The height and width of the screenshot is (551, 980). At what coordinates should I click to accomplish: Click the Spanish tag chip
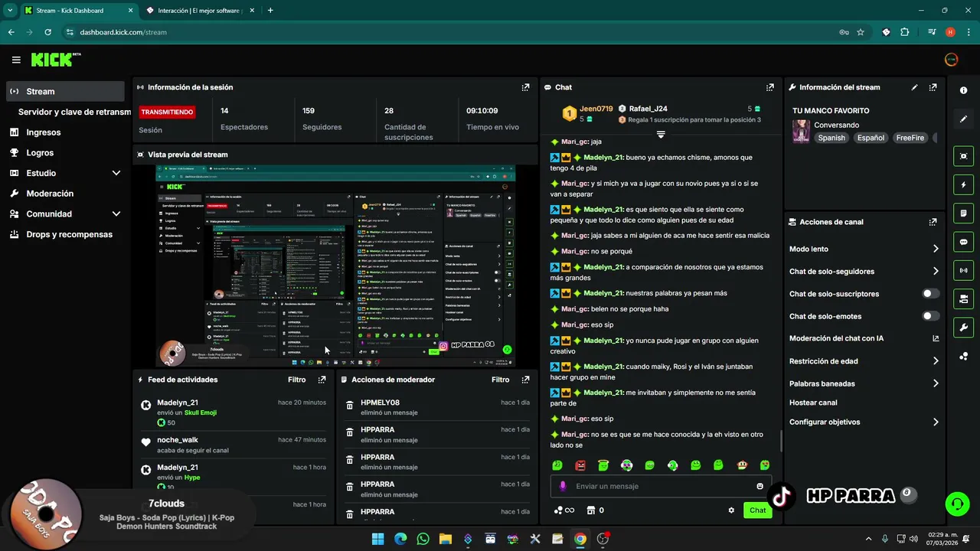831,138
